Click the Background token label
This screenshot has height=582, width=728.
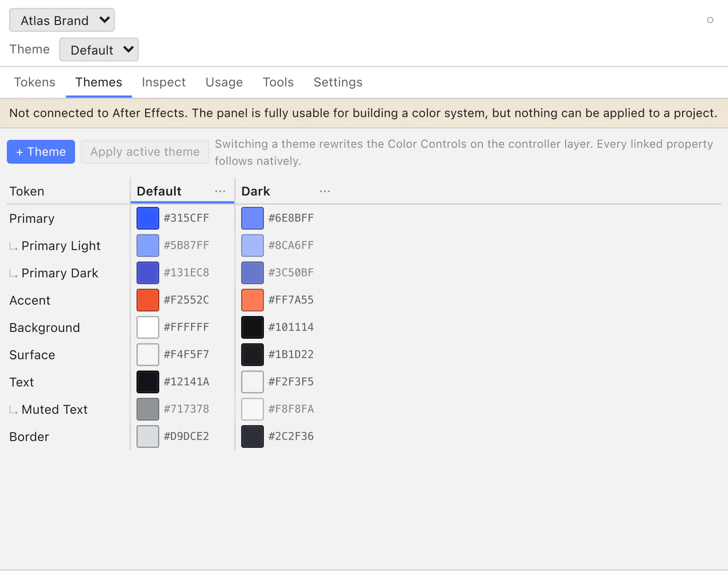click(45, 328)
